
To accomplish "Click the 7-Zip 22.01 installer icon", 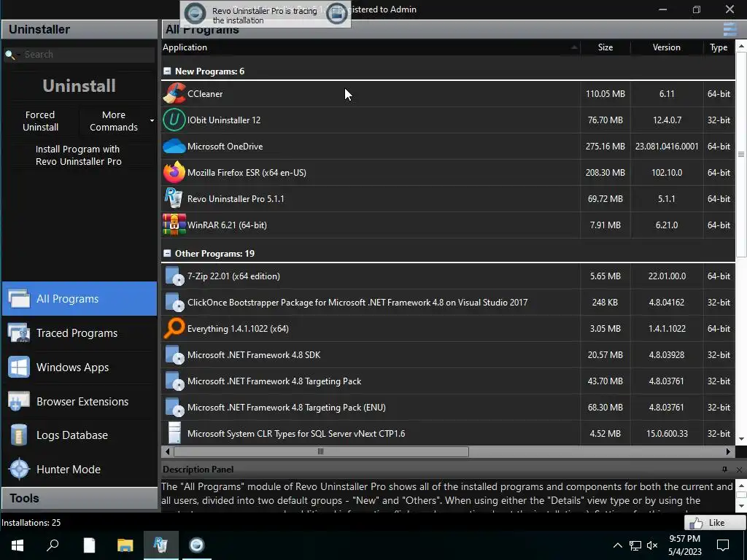I will (174, 276).
